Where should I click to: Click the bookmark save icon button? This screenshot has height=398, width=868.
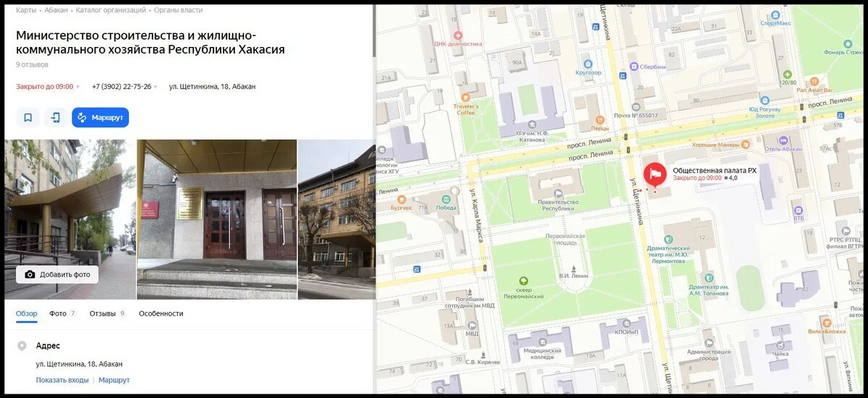27,117
